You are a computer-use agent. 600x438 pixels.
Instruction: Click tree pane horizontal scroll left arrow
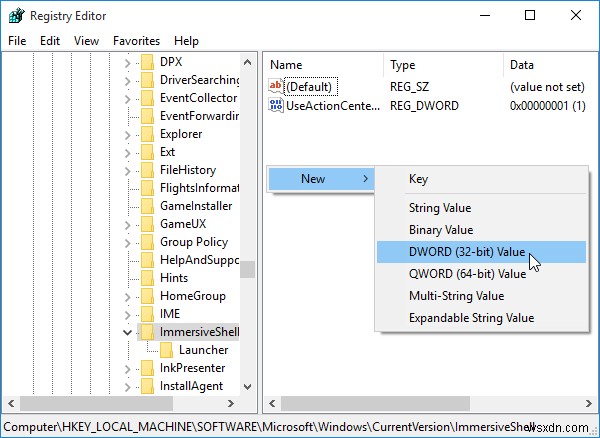(x=11, y=403)
